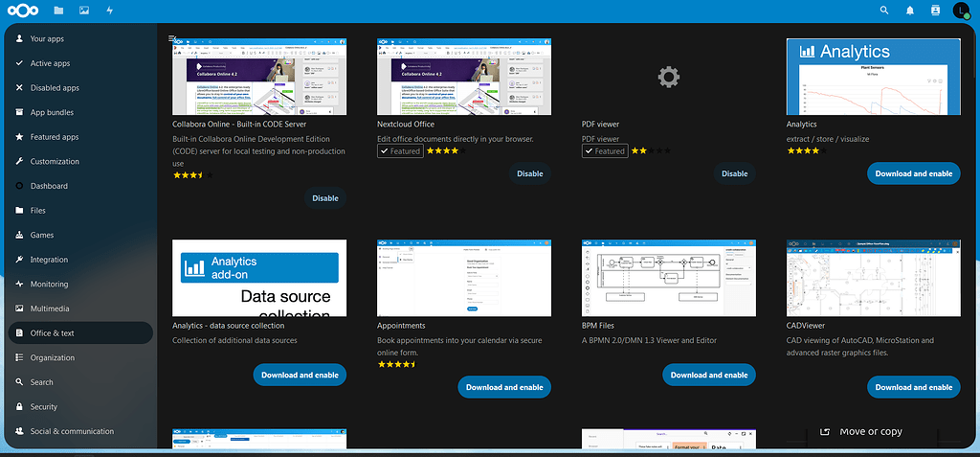Image resolution: width=980 pixels, height=457 pixels.
Task: Click the person icon beside Your apps
Action: [x=19, y=39]
